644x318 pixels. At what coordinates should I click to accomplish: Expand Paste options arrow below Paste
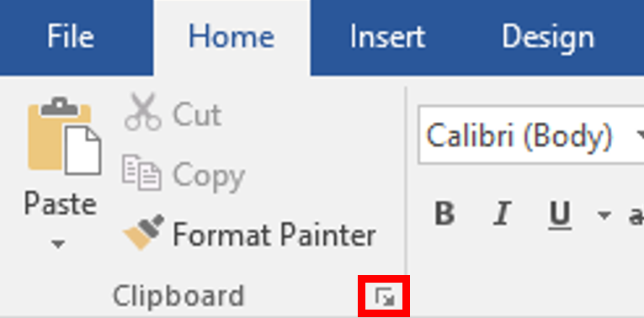(x=58, y=244)
